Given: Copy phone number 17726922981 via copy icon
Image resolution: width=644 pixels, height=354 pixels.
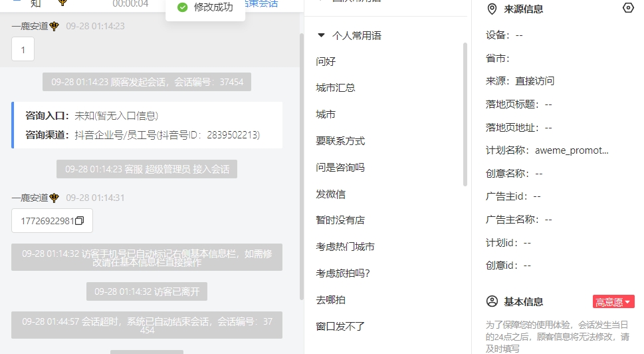Looking at the screenshot, I should (x=79, y=221).
